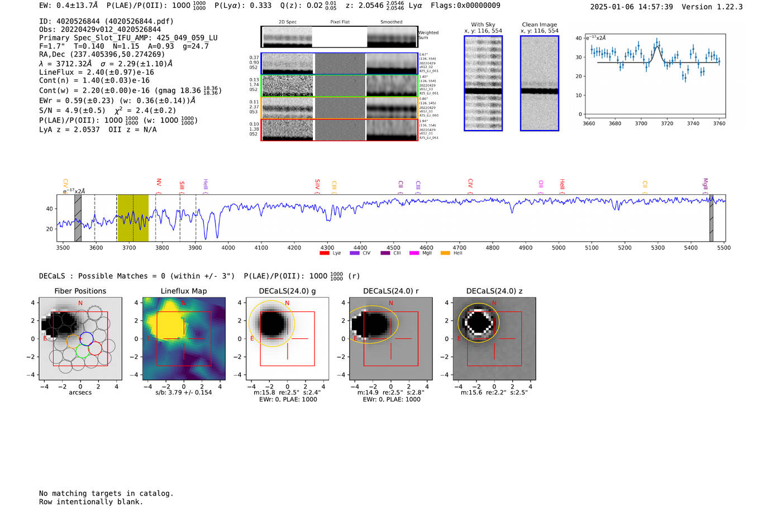Click the purple CIV legend swatch
This screenshot has width=782, height=532.
(354, 253)
